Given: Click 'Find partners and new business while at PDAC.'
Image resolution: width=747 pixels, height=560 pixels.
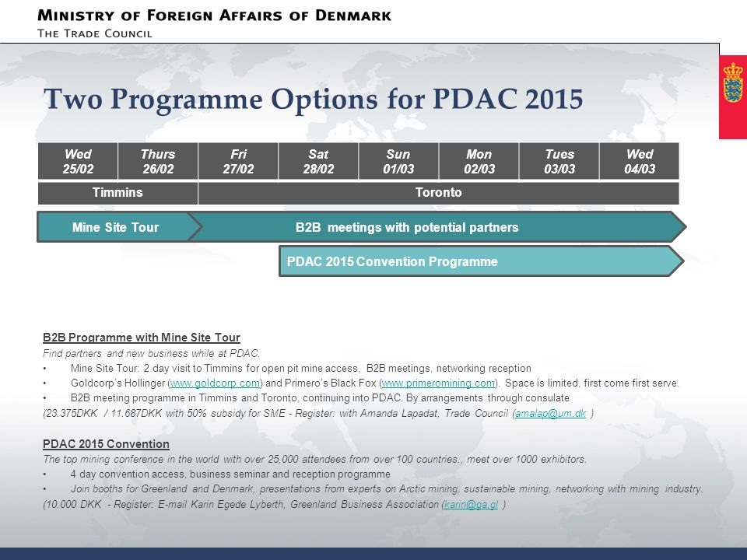Looking at the screenshot, I should [x=152, y=353].
